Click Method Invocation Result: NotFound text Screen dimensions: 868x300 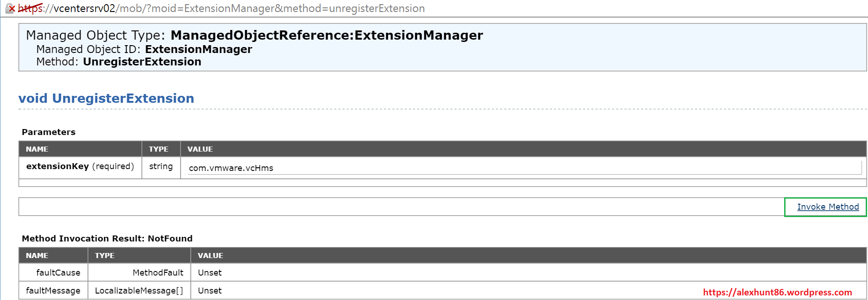click(x=107, y=239)
